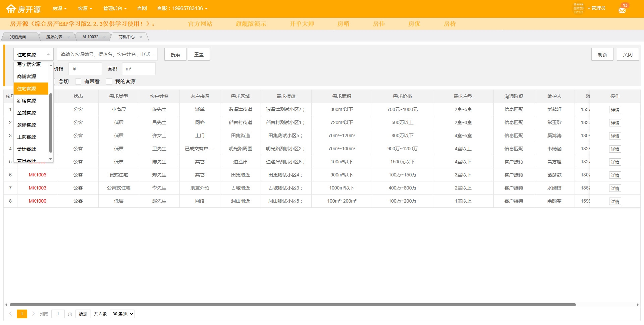The image size is (644, 325).
Task: Click the horizontal scrollbar under the table
Action: [292, 305]
